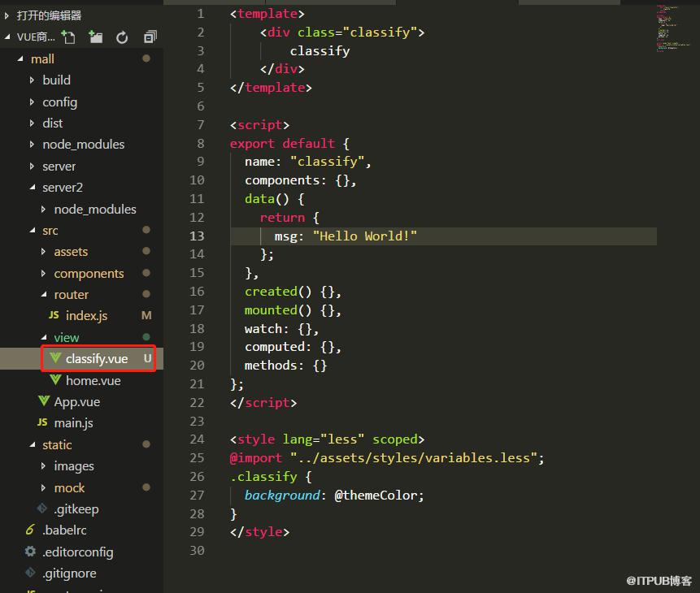The width and height of the screenshot is (700, 593).
Task: Click the New File icon in explorer header
Action: [68, 37]
